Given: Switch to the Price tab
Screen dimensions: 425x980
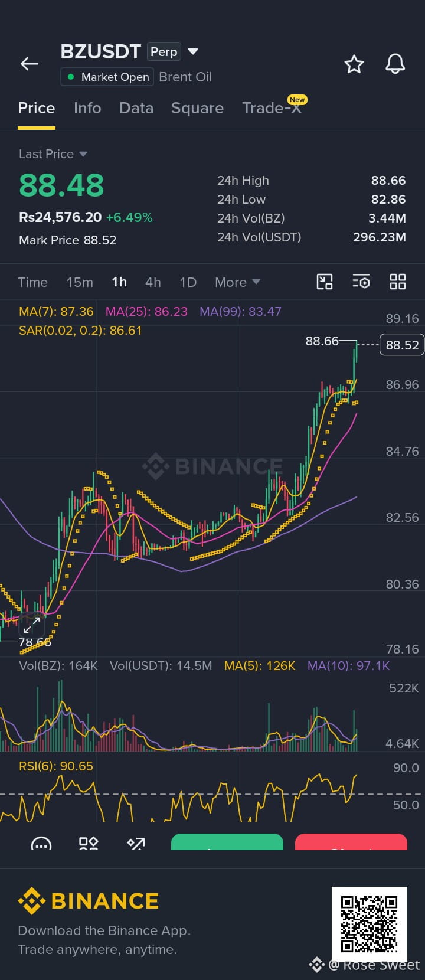Looking at the screenshot, I should pyautogui.click(x=37, y=108).
